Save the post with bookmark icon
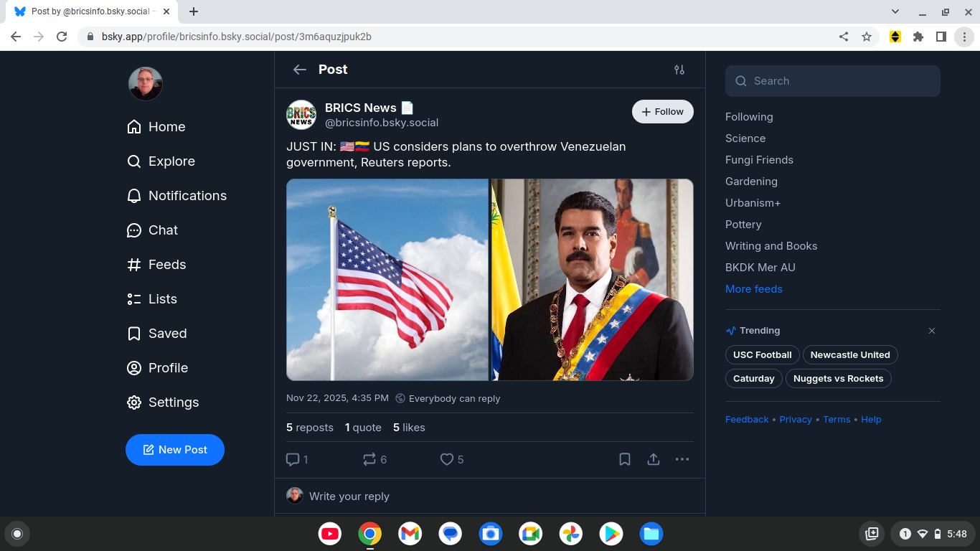Screen dimensions: 980x551 point(625,459)
